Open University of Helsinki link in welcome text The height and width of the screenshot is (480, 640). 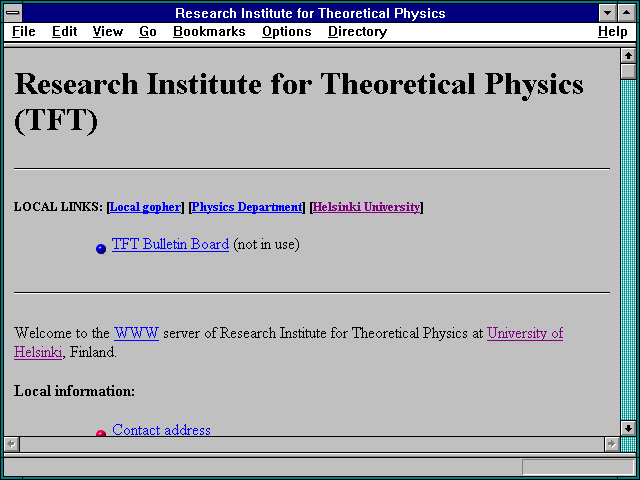click(x=525, y=333)
